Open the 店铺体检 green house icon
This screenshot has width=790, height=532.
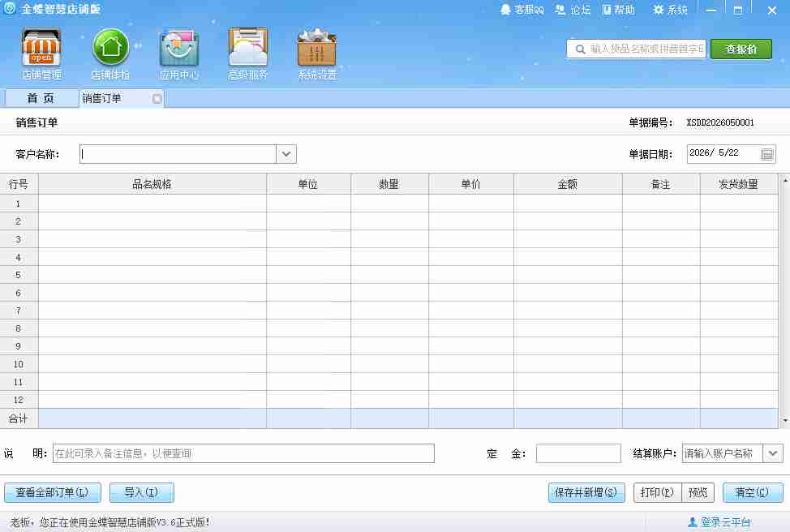click(x=110, y=54)
